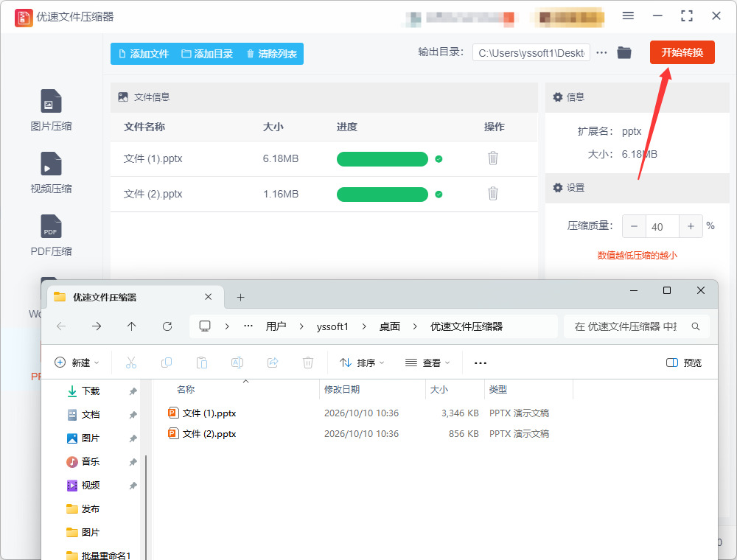This screenshot has height=560, width=737.
Task: Open the 新建 dropdown in Explorer
Action: [x=77, y=363]
